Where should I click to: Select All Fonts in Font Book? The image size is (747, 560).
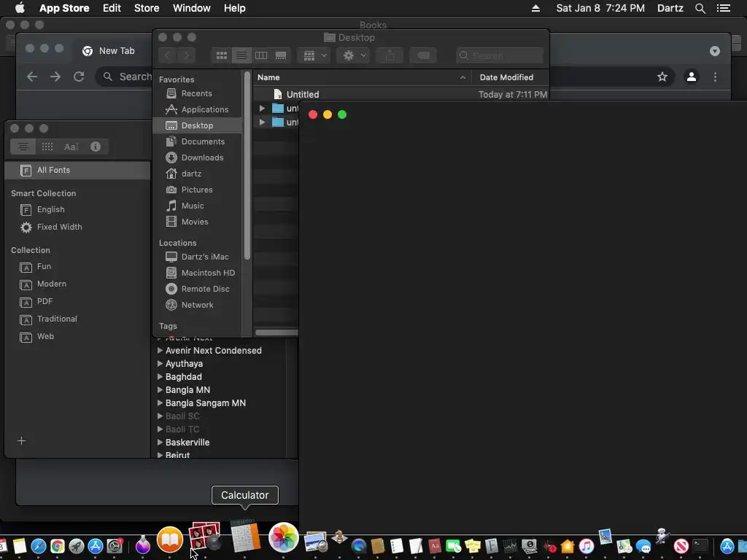[x=77, y=170]
